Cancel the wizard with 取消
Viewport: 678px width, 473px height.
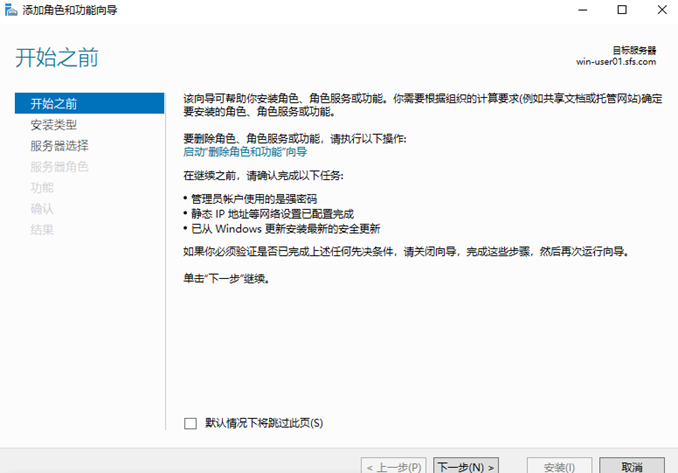click(632, 466)
